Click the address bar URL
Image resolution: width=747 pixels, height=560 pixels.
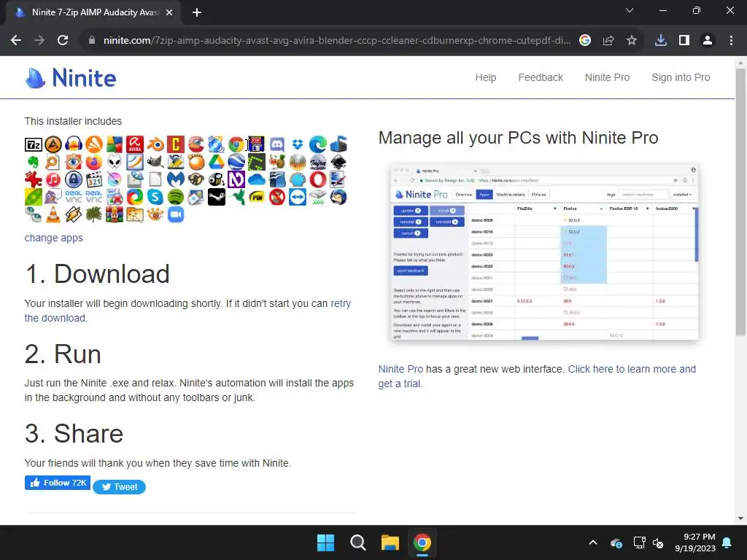337,41
